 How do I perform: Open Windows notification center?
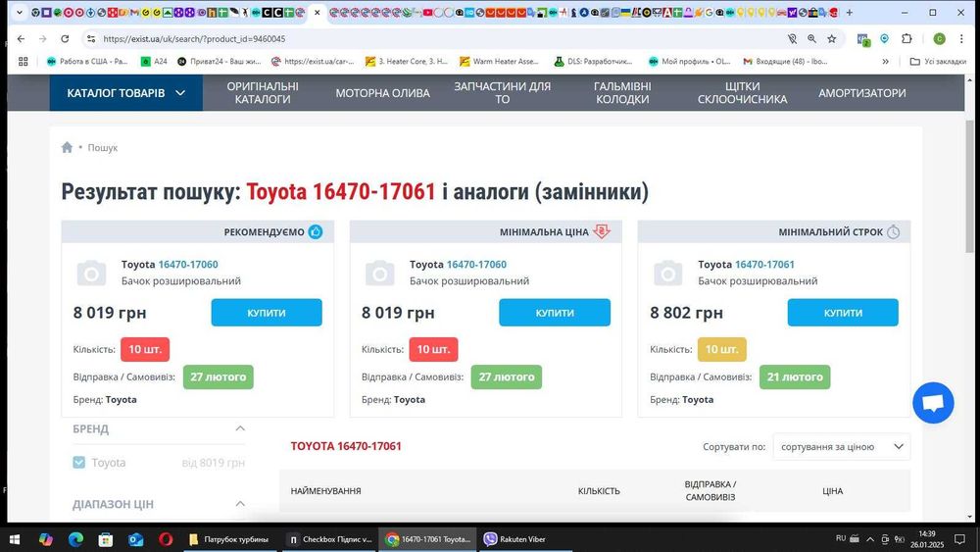(960, 539)
